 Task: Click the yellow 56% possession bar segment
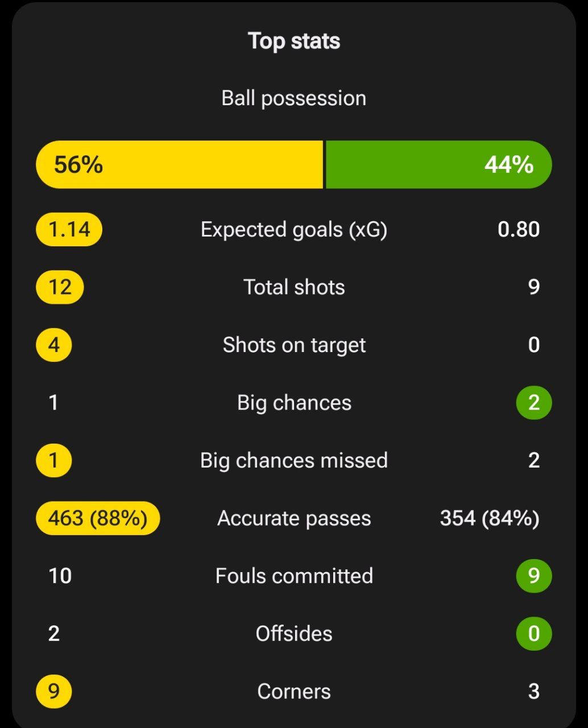[x=179, y=164]
